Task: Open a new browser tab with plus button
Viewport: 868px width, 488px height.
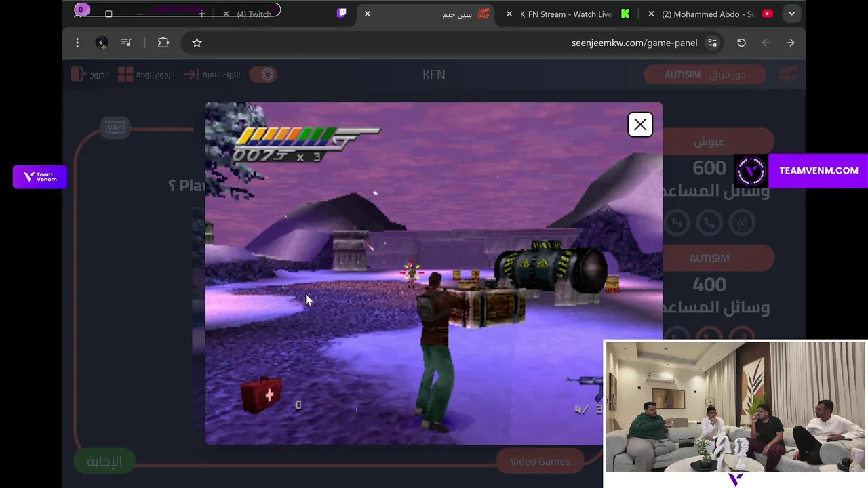Action: click(x=201, y=14)
